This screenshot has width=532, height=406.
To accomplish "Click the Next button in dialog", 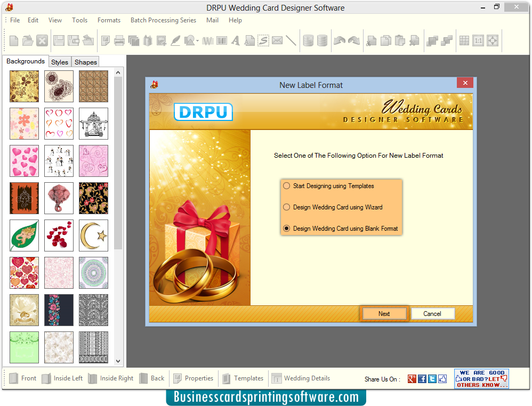I will pyautogui.click(x=384, y=314).
